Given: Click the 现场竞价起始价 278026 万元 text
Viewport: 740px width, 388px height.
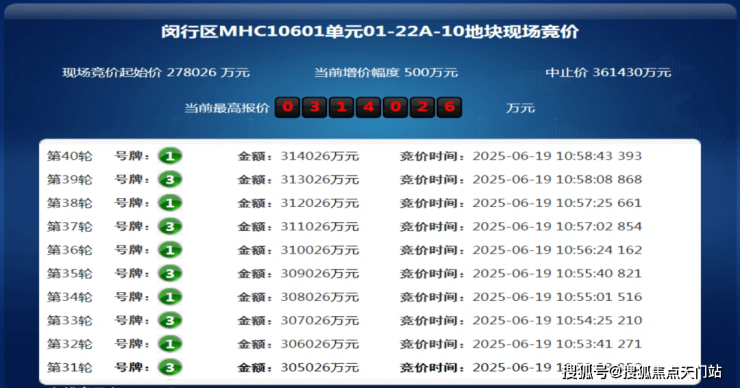Looking at the screenshot, I should pyautogui.click(x=156, y=73).
